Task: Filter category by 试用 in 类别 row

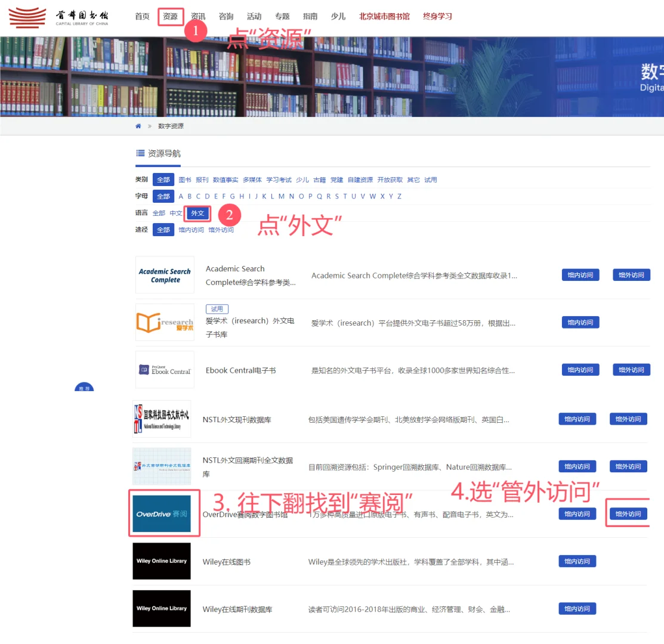Action: coord(431,180)
